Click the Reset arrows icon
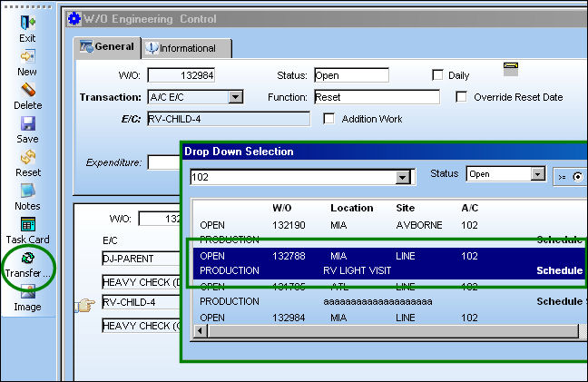 click(x=28, y=157)
